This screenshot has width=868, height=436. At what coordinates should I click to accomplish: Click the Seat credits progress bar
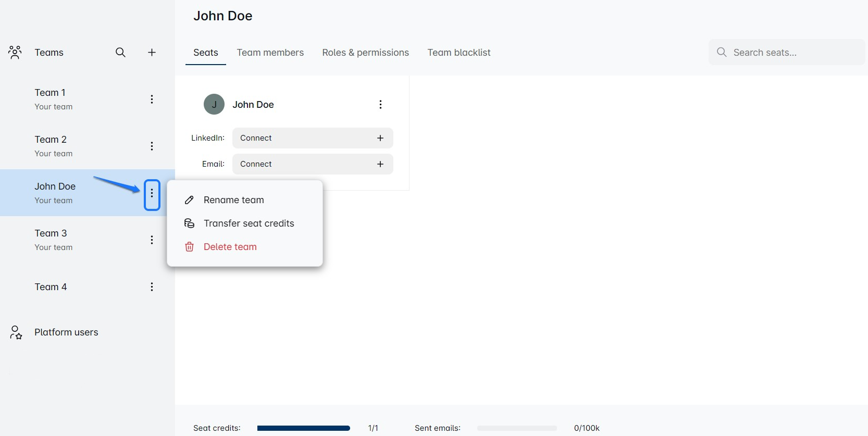coord(303,428)
